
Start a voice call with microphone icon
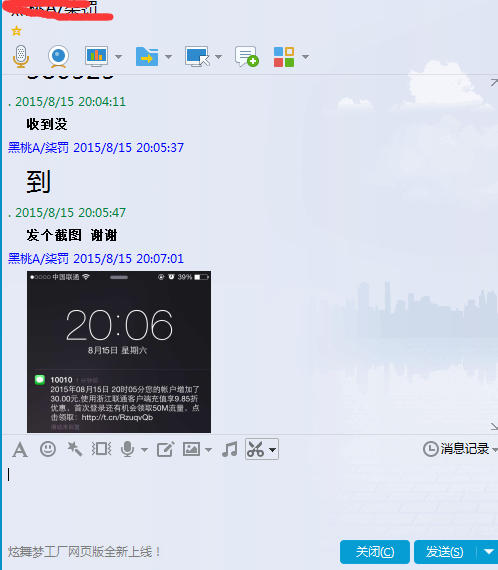(21, 56)
